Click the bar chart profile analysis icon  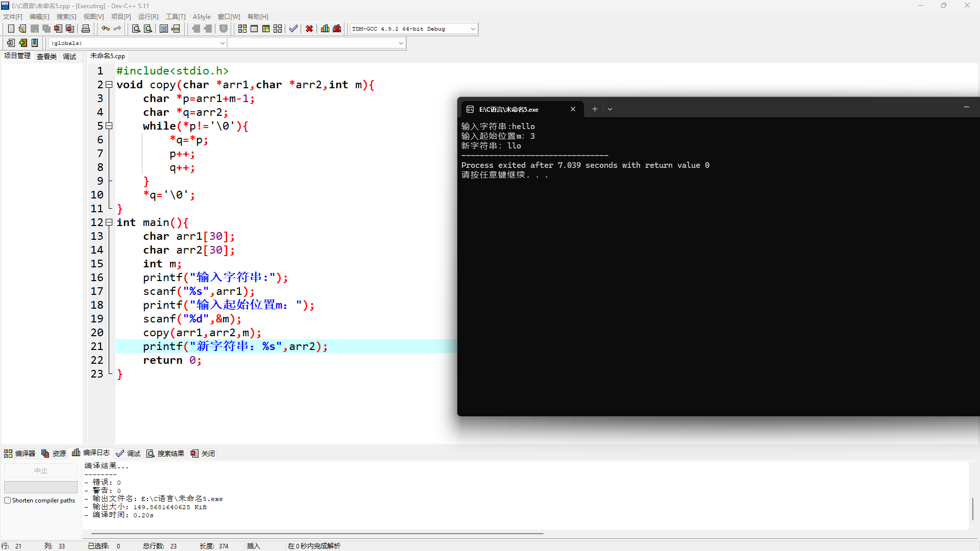[325, 29]
